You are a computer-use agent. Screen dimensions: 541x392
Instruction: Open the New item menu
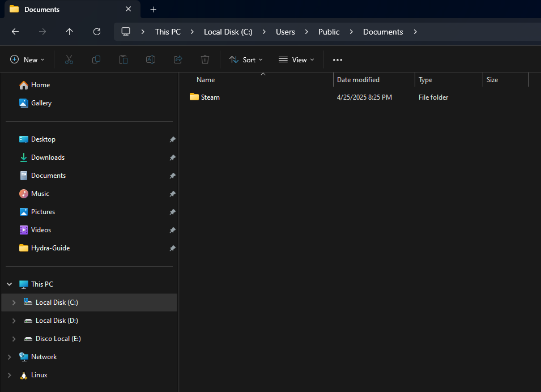pyautogui.click(x=27, y=59)
